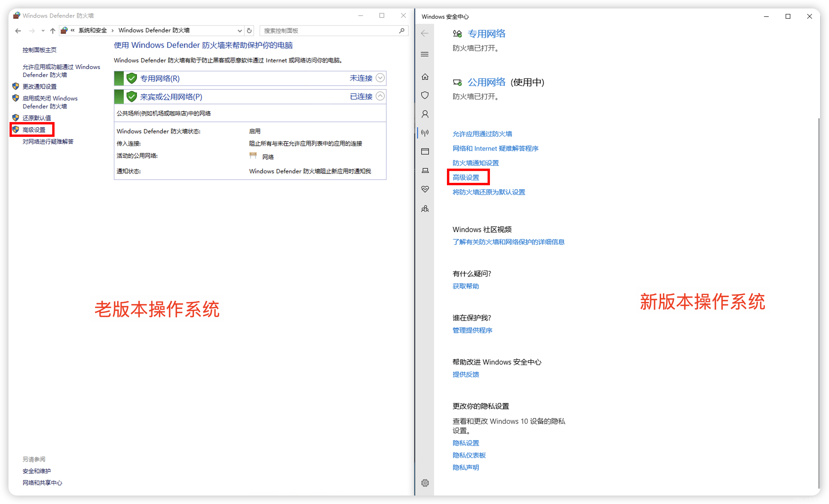Go to the Home icon in Security sidebar
Screen dimensions: 829x504
[x=425, y=77]
